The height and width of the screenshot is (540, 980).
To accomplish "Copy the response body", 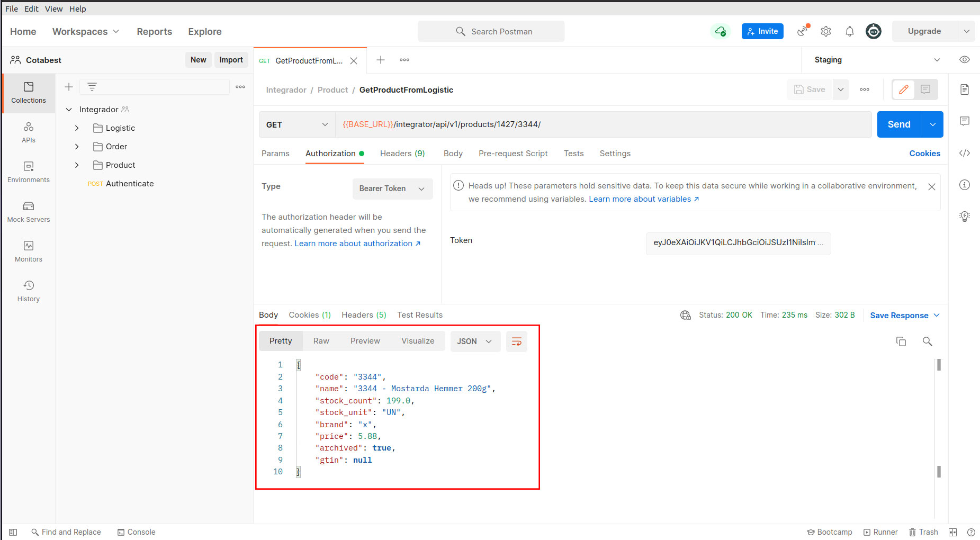I will (901, 341).
